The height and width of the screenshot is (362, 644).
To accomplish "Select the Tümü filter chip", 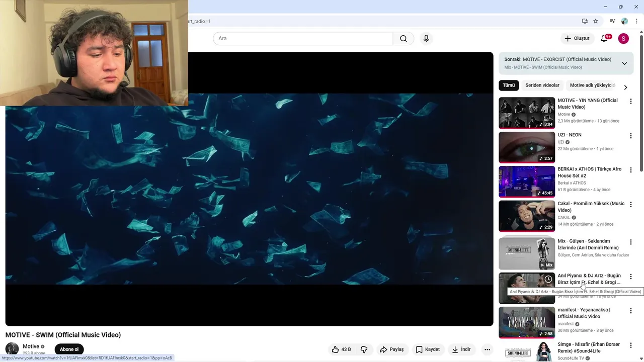I will point(509,85).
